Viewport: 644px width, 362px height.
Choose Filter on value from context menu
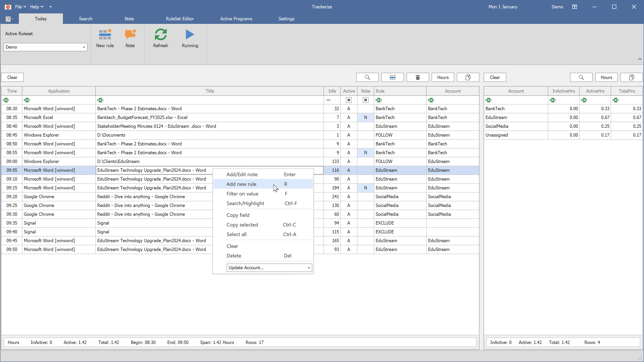263,194
